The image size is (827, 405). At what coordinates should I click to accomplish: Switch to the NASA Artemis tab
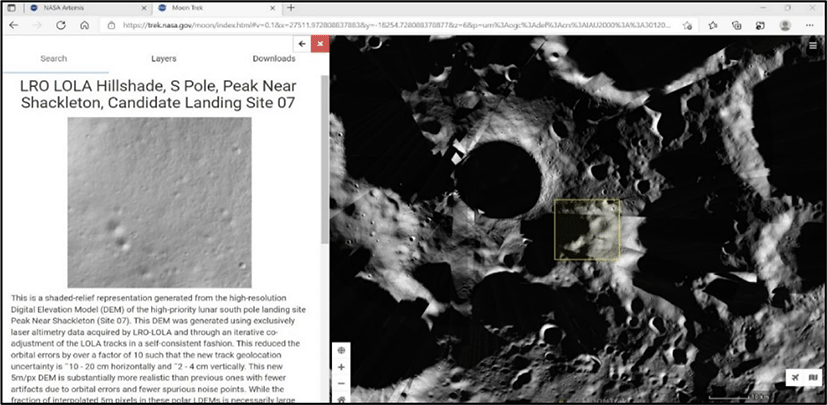87,8
